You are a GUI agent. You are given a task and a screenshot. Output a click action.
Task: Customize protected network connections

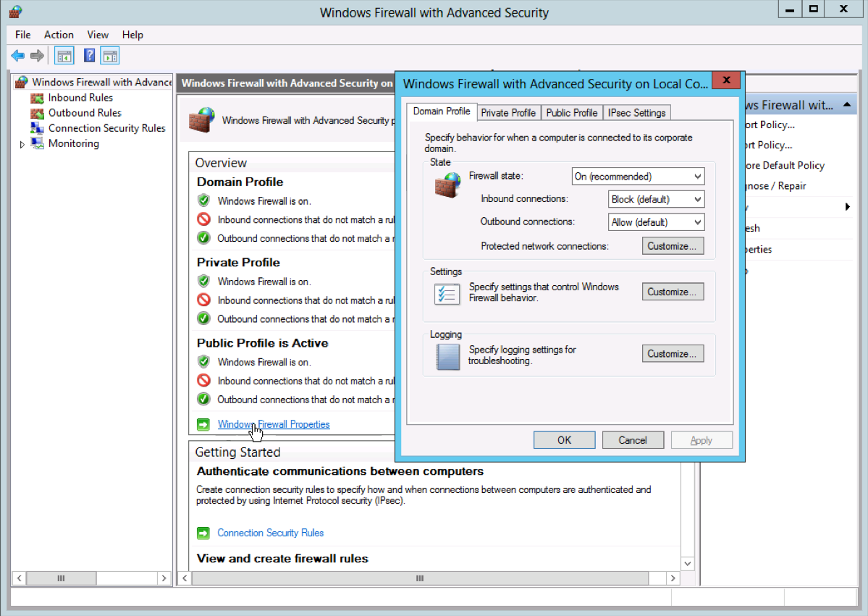click(673, 245)
